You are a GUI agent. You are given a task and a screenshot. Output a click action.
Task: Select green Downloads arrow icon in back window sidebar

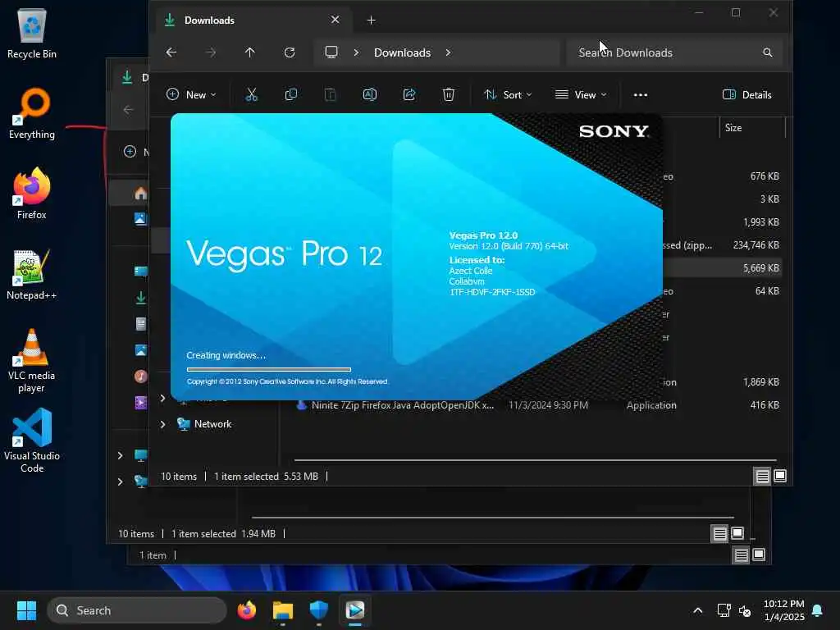[141, 298]
